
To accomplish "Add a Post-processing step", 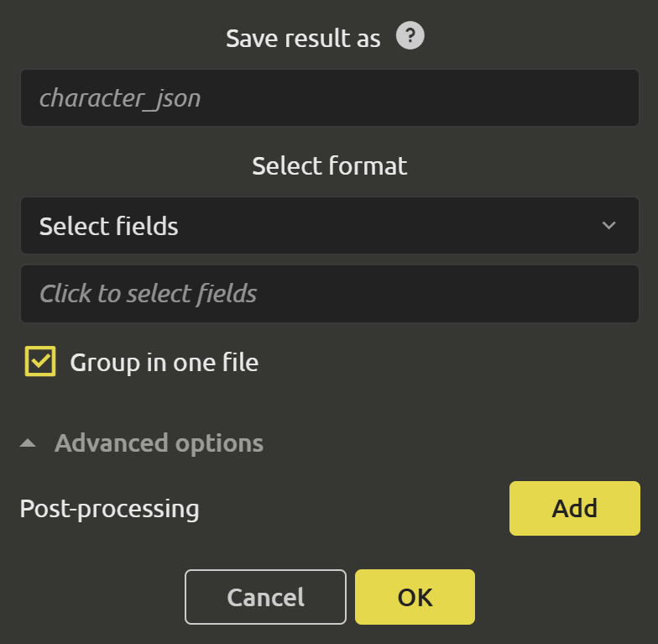I will [x=574, y=509].
